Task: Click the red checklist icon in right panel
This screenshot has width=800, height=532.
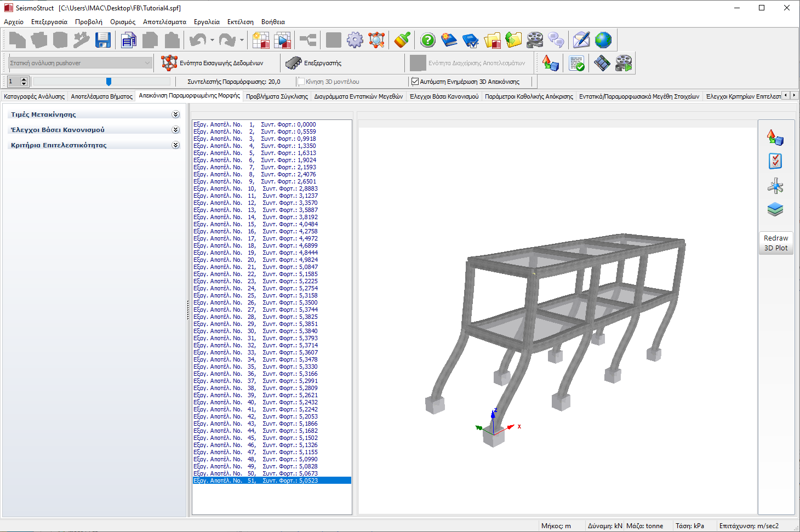Action: pyautogui.click(x=775, y=161)
